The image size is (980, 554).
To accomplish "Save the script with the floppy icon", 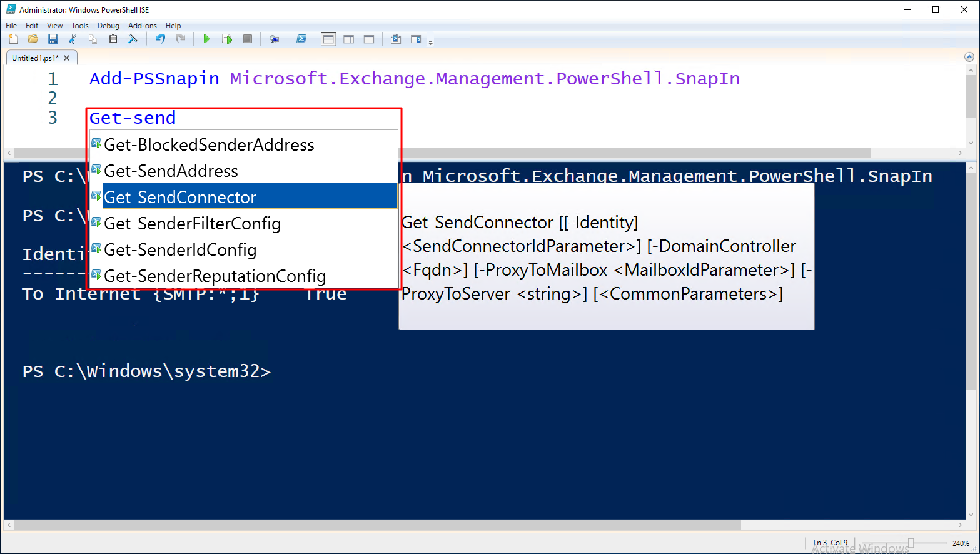I will (53, 39).
